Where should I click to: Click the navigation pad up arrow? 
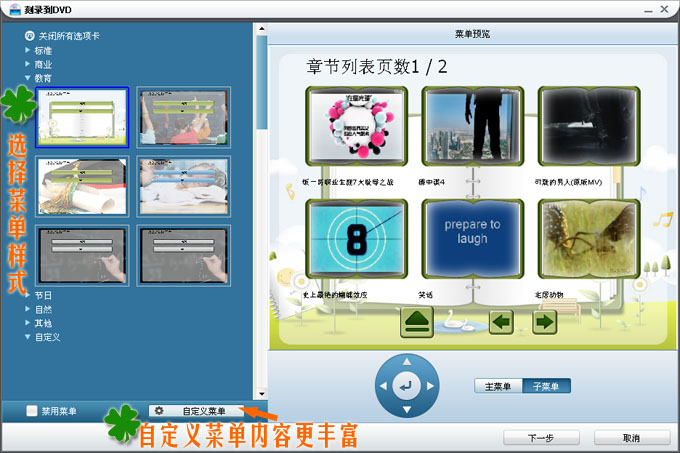point(407,362)
